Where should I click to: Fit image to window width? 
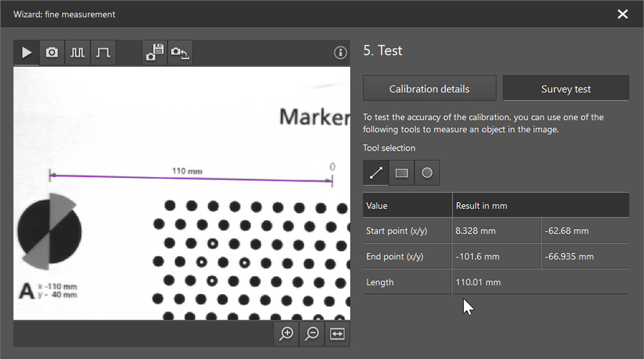pyautogui.click(x=337, y=333)
